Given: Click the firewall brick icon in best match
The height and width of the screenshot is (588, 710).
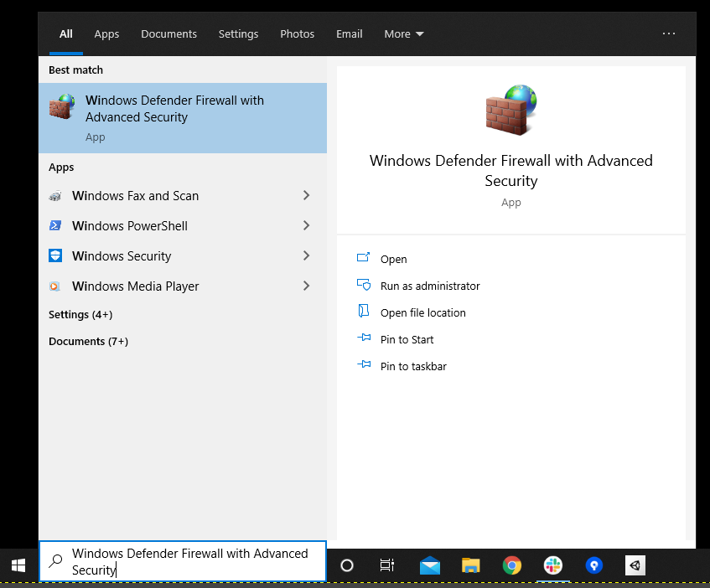Looking at the screenshot, I should tap(62, 106).
